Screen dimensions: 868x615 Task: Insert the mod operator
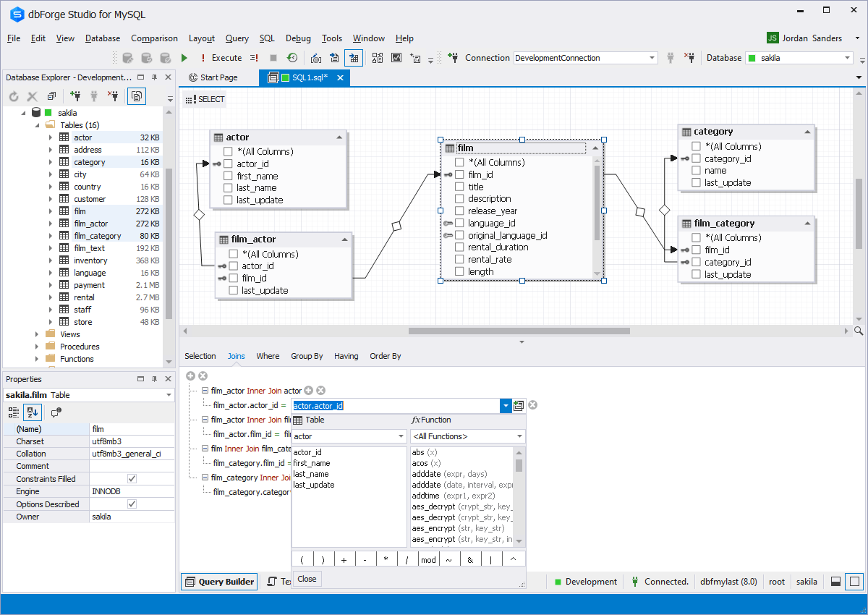(429, 560)
